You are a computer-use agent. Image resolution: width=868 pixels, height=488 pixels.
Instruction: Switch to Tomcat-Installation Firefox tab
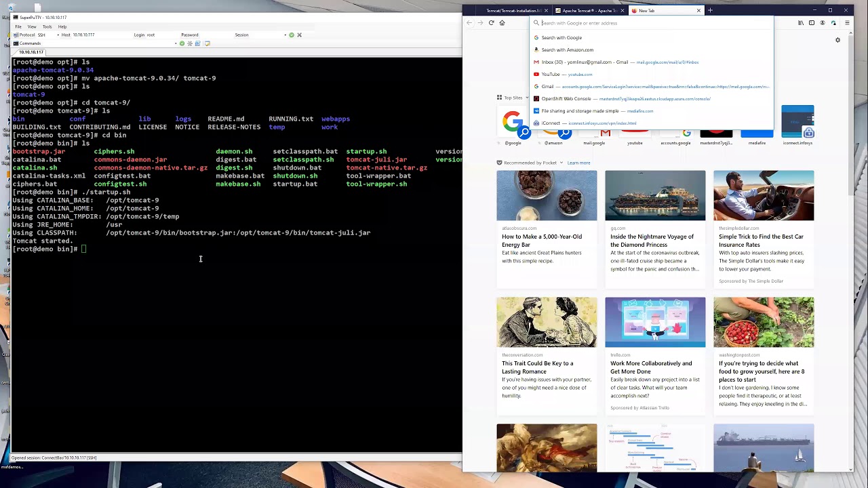(513, 11)
